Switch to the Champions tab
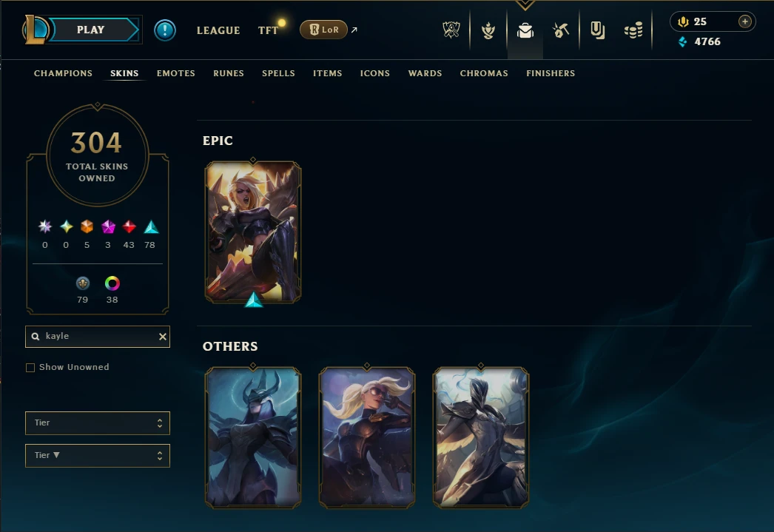Viewport: 774px width, 532px height. [63, 73]
